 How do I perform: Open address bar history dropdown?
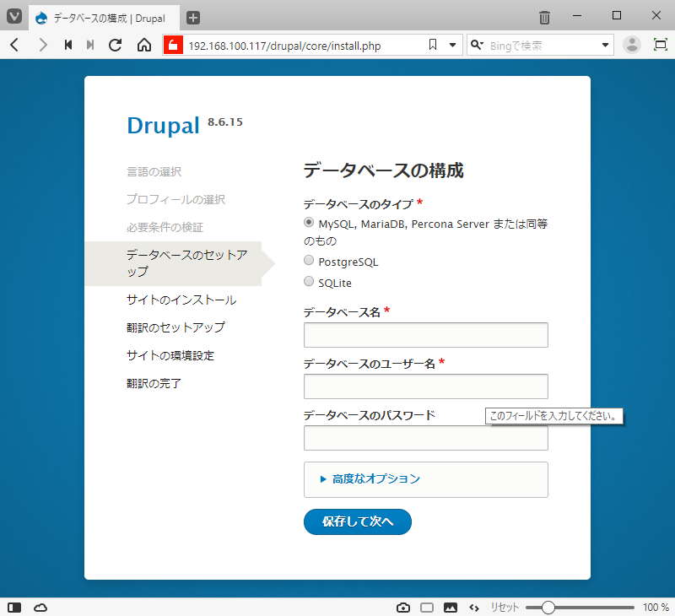pyautogui.click(x=452, y=45)
